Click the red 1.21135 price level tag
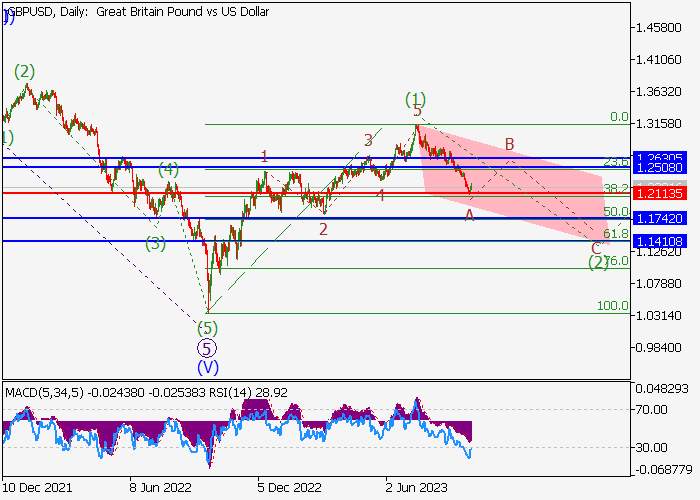 (659, 193)
